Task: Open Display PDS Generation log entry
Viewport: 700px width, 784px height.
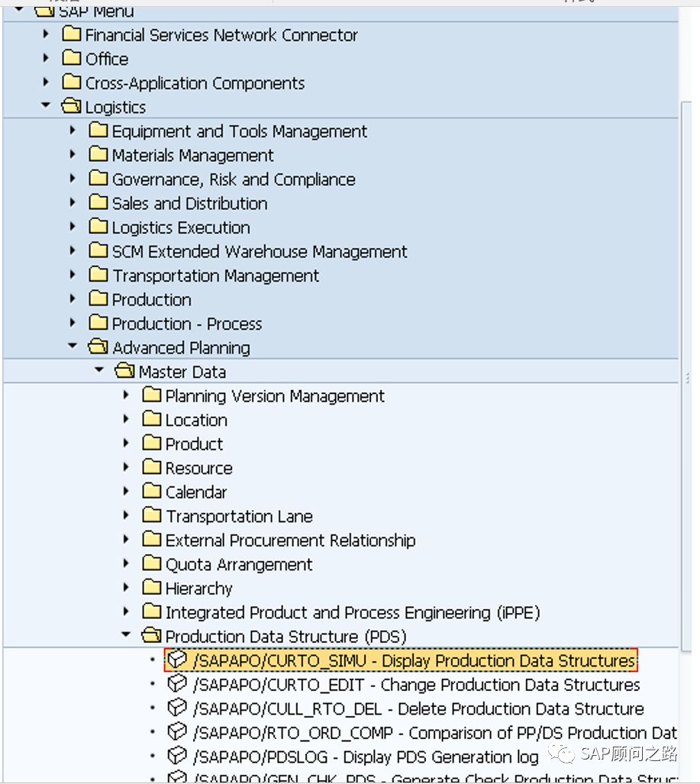Action: pyautogui.click(x=366, y=757)
